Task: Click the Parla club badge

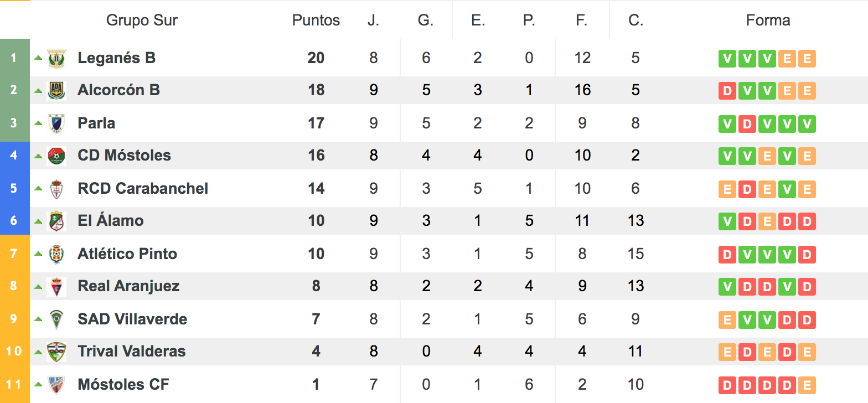Action: (x=56, y=123)
